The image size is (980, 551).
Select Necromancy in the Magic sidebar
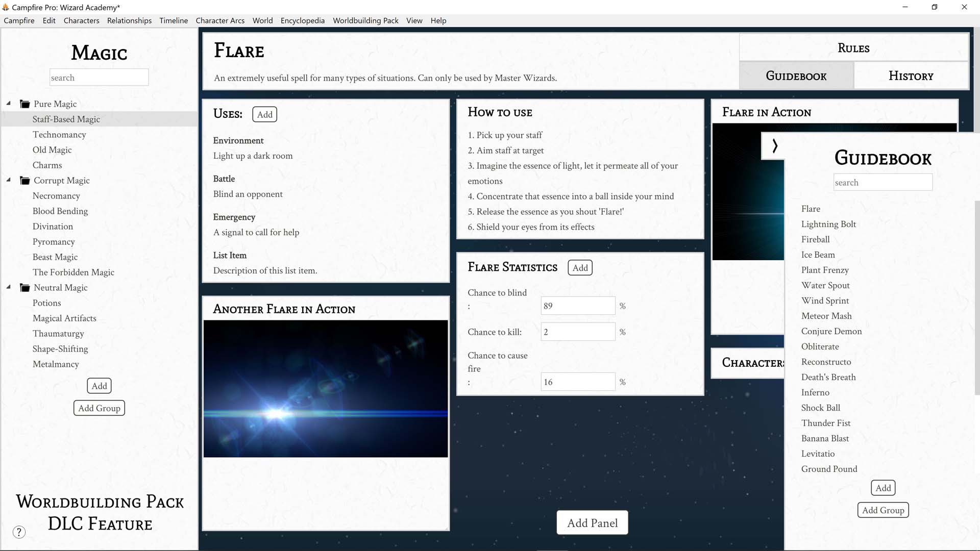[57, 195]
